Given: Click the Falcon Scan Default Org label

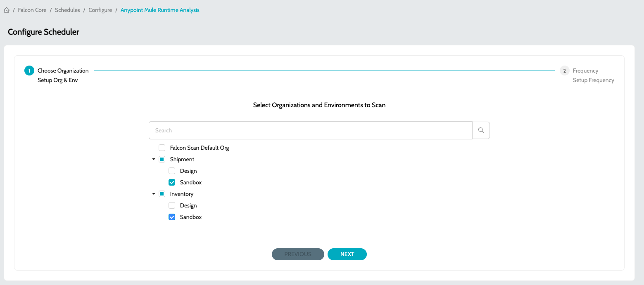Looking at the screenshot, I should [x=200, y=148].
